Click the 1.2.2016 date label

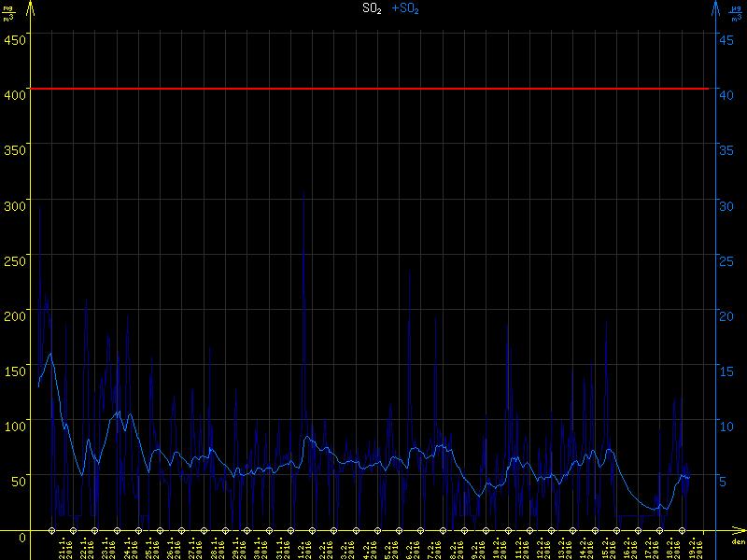(x=301, y=548)
